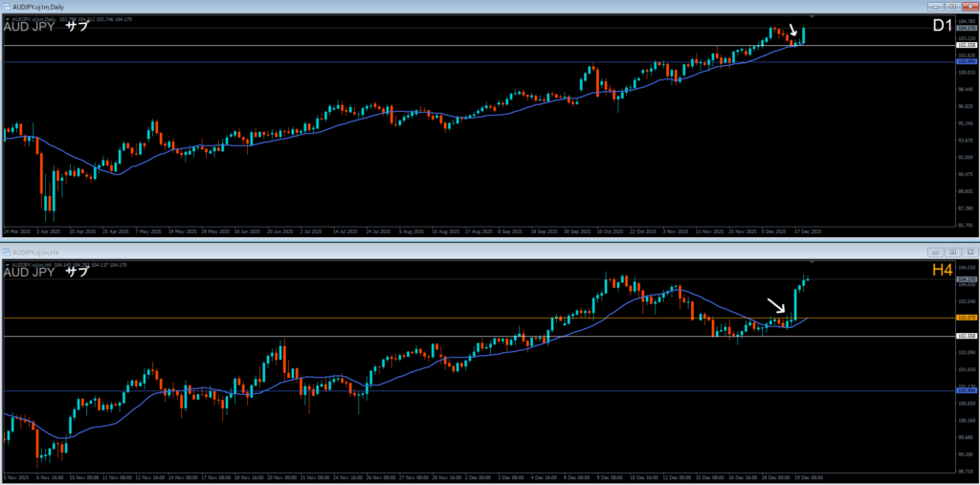The image size is (980, 485).
Task: Maximize the AUDJPY H4 chart window
Action: click(x=953, y=252)
